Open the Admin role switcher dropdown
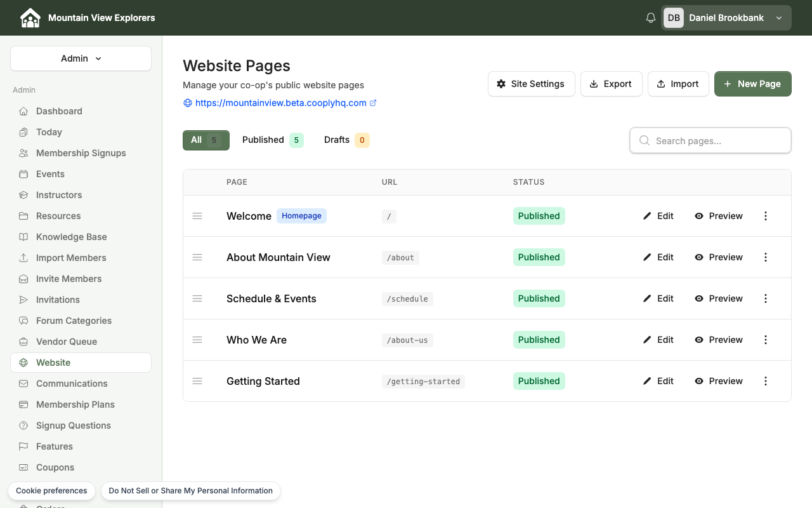This screenshot has height=508, width=812. (81, 58)
